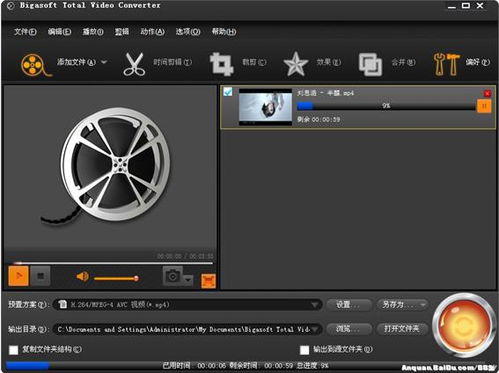
Task: Click the Add File film reel icon
Action: [x=36, y=64]
